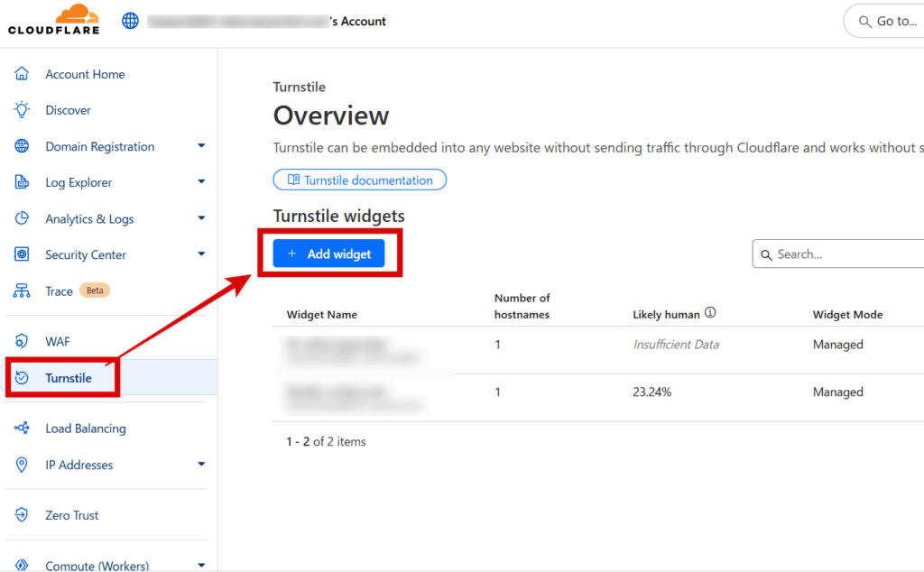Open the Turnstile documentation link
This screenshot has width=924, height=572.
(x=359, y=180)
